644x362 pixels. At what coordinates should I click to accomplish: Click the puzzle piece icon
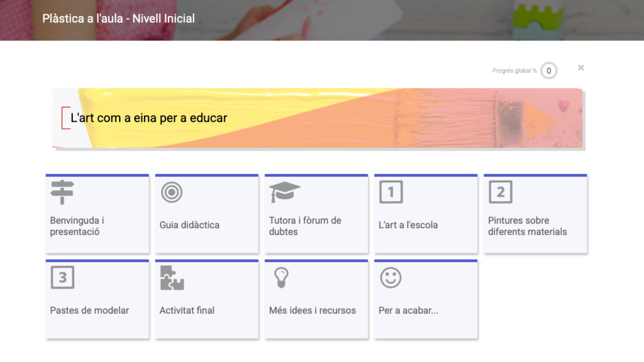tap(172, 277)
